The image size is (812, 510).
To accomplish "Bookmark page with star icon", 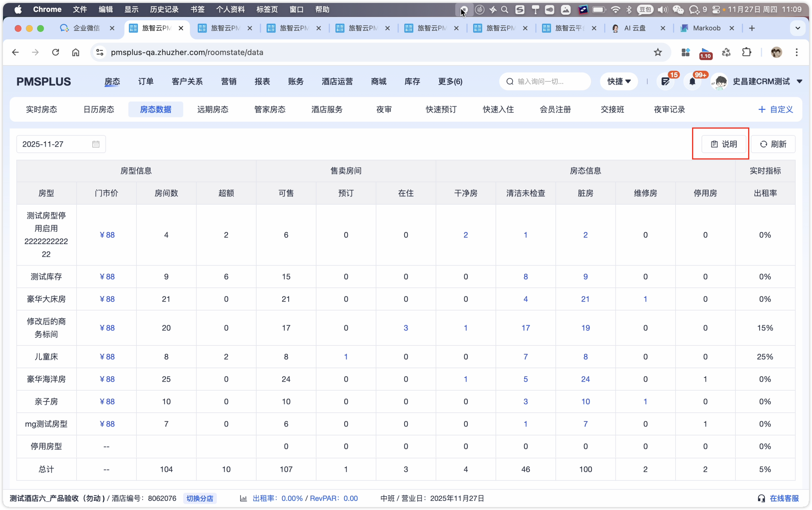I will [658, 52].
